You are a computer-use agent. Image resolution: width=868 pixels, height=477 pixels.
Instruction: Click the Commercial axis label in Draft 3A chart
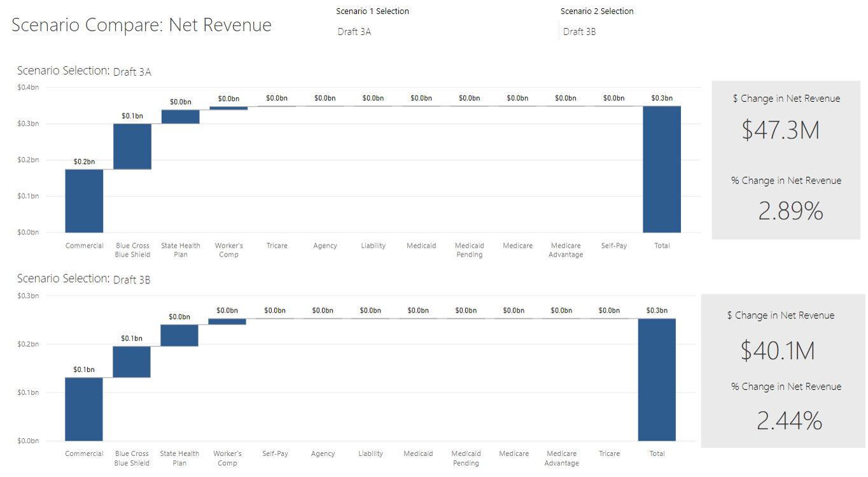(x=84, y=246)
